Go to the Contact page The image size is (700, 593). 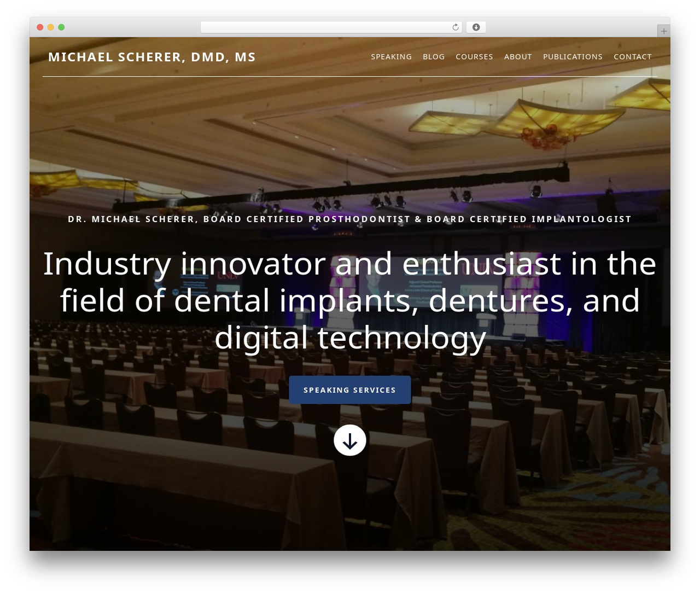coord(633,57)
